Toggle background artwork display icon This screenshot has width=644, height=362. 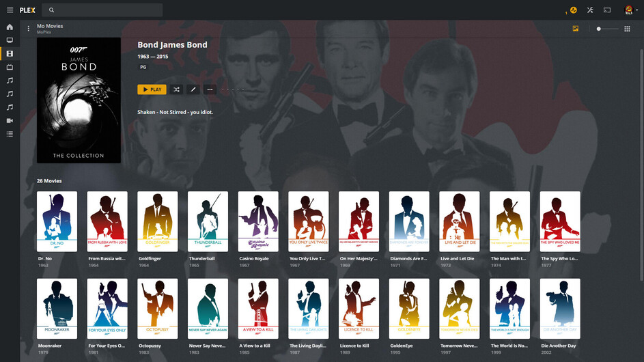(x=576, y=29)
